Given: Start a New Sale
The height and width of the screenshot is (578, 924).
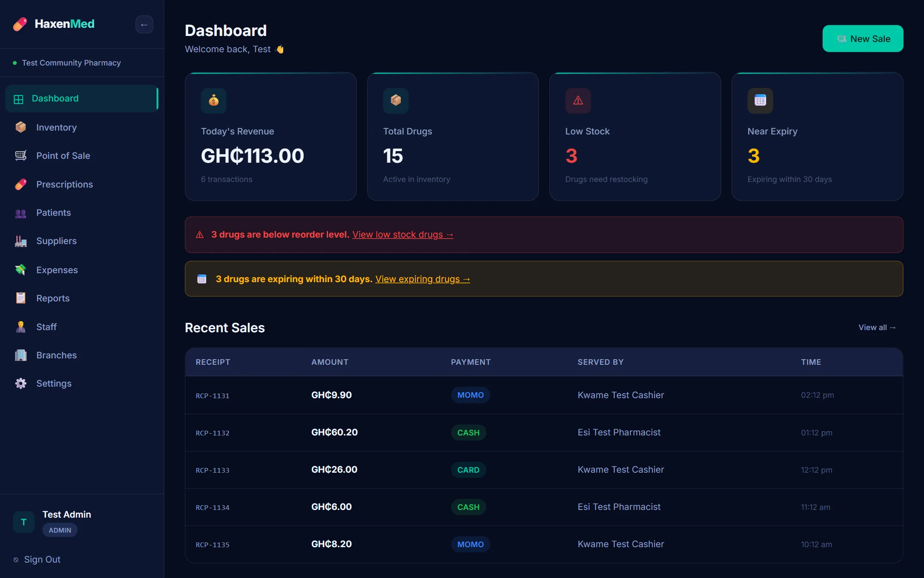Looking at the screenshot, I should [x=863, y=39].
